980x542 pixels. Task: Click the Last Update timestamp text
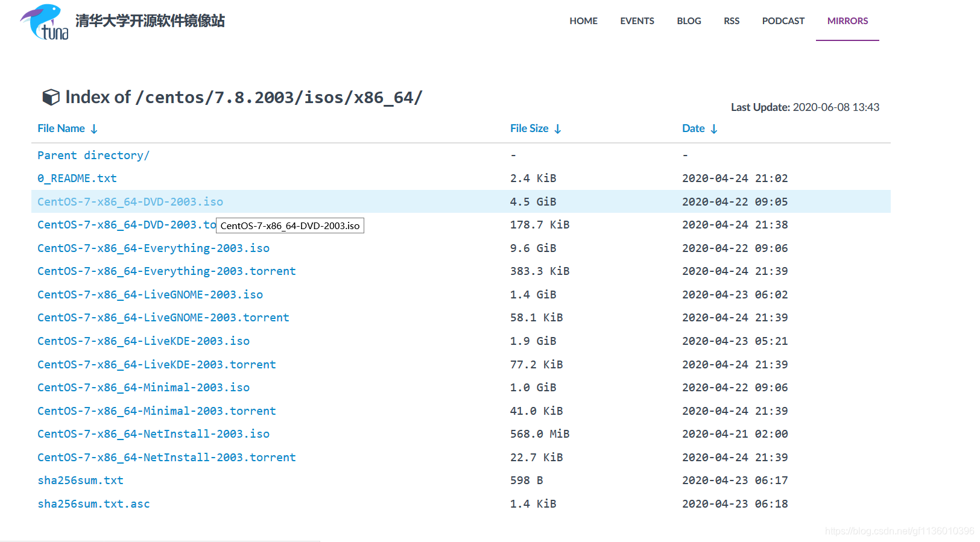(805, 107)
